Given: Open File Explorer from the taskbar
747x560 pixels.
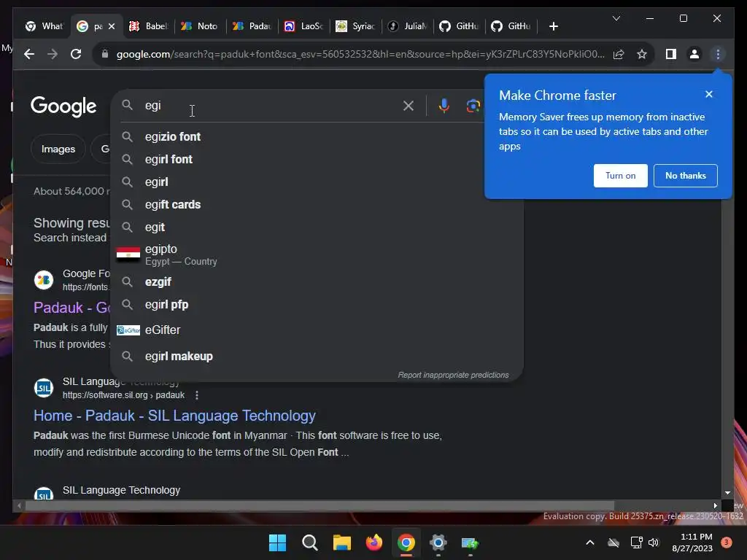Looking at the screenshot, I should point(341,542).
